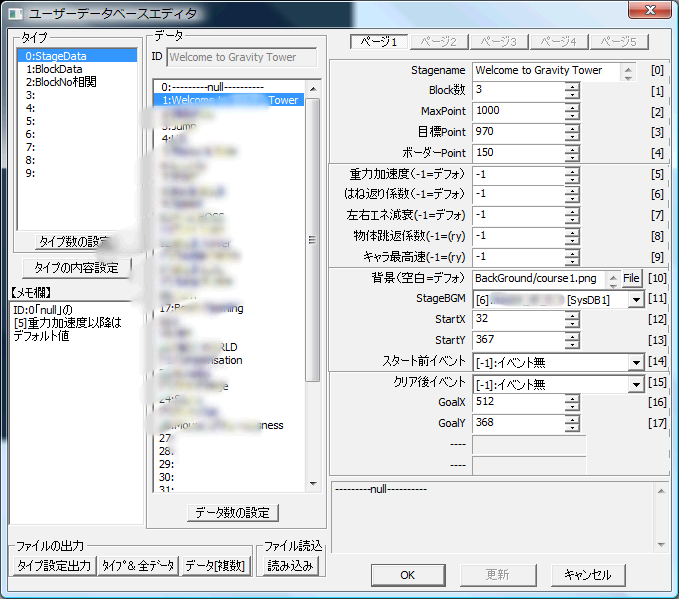Close the ユーザーデータベースエディタ window

click(x=650, y=10)
